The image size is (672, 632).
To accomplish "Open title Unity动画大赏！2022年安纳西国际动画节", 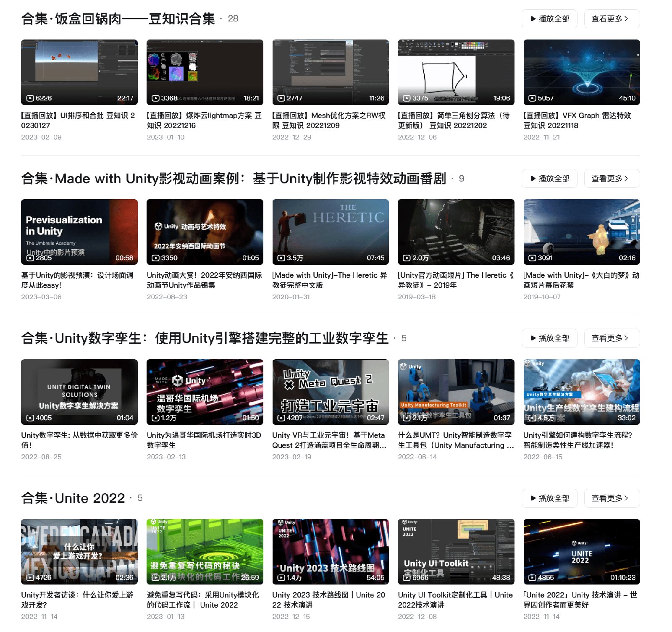I will [205, 280].
